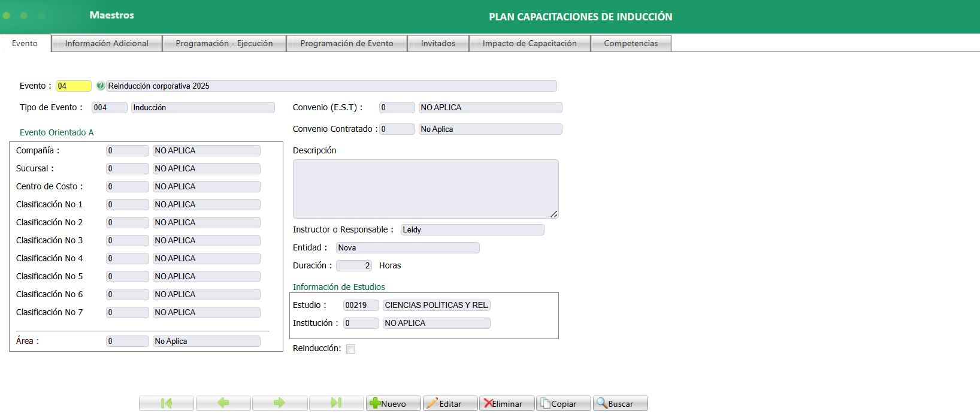Image resolution: width=980 pixels, height=414 pixels.
Task: Click the Estudio name field CIENCIAS POLÍTICAS
Action: [x=437, y=305]
